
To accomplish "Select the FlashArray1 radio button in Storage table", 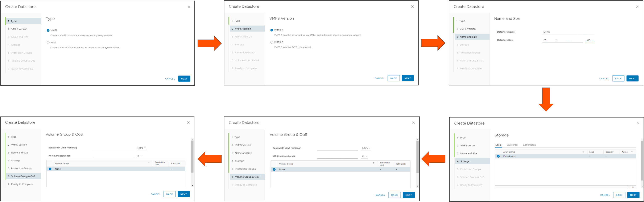I will click(x=498, y=156).
